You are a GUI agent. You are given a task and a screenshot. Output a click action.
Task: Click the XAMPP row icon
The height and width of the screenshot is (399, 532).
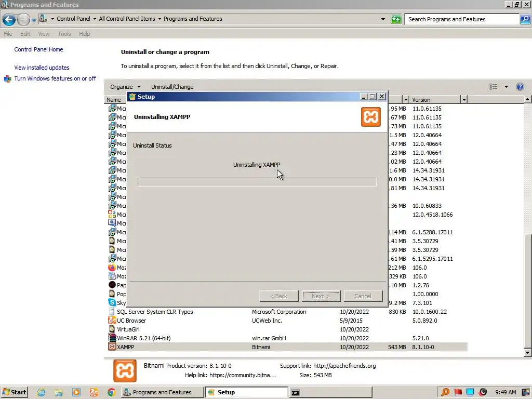click(x=112, y=347)
